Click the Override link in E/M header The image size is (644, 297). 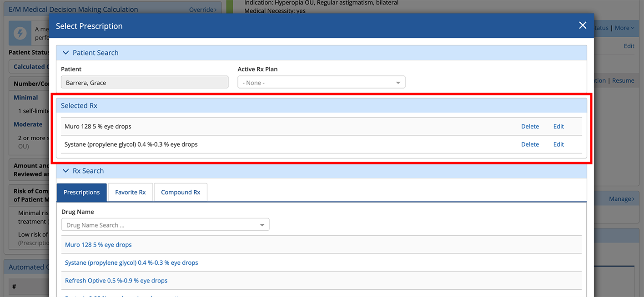(202, 10)
